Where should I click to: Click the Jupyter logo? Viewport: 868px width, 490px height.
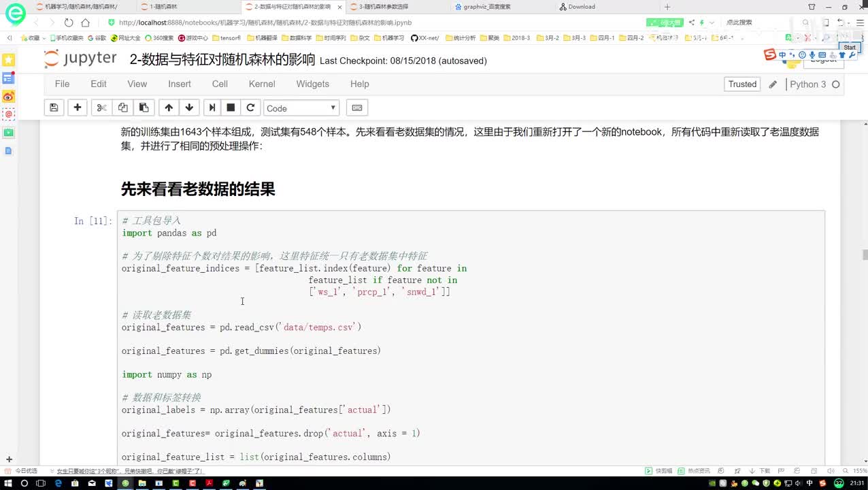pos(80,59)
